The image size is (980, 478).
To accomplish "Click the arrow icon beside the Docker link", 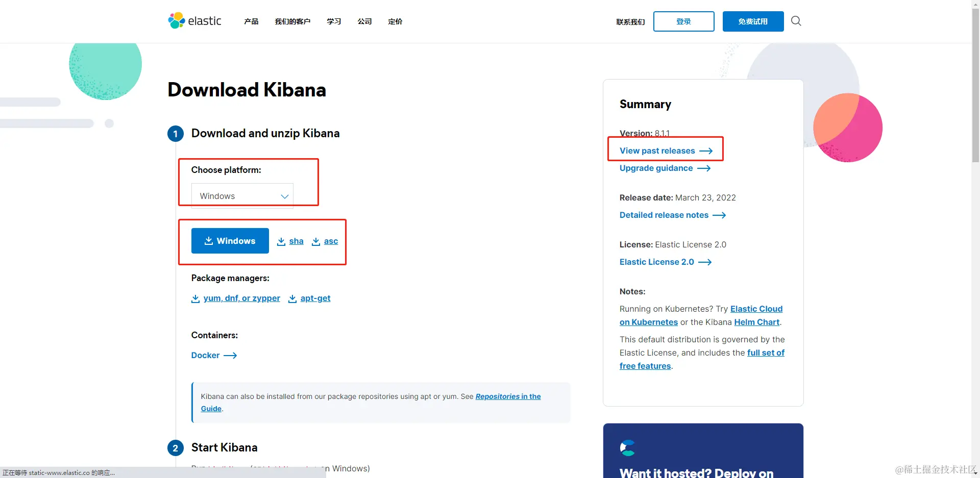I will (x=230, y=355).
